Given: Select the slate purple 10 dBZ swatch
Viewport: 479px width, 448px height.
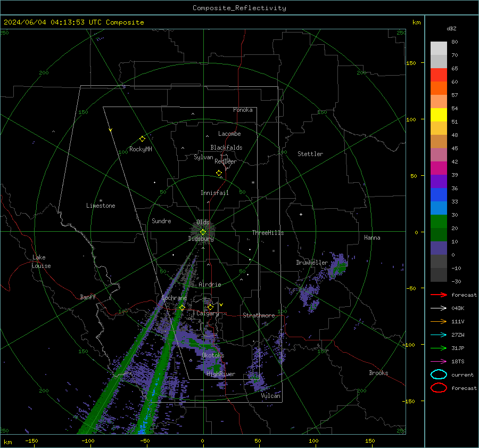Looking at the screenshot, I should (x=439, y=248).
